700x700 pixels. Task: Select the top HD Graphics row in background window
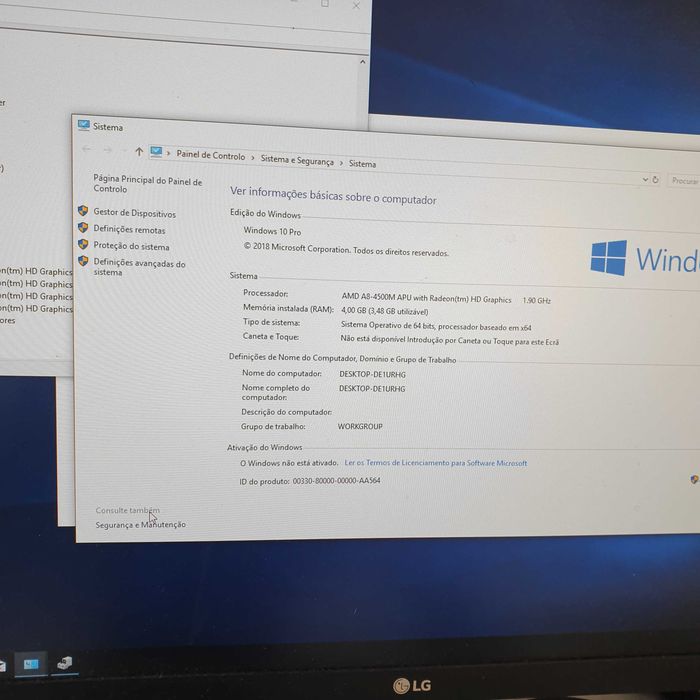[36, 271]
